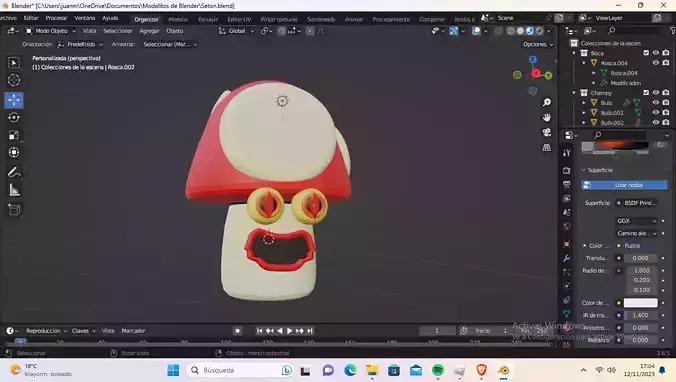Open the Camino aleatorio subsurface dropdown
Image resolution: width=676 pixels, height=382 pixels.
[x=636, y=233]
